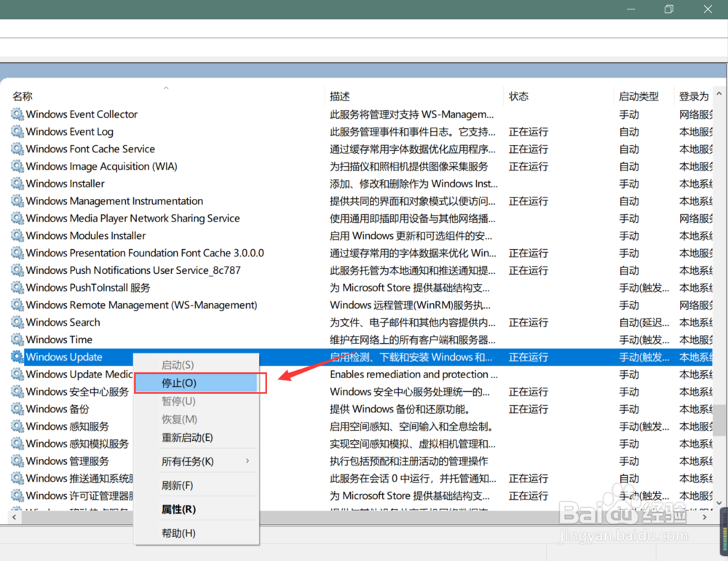Click gear icon beside Windows Modules Installer
This screenshot has width=728, height=561.
tap(17, 235)
